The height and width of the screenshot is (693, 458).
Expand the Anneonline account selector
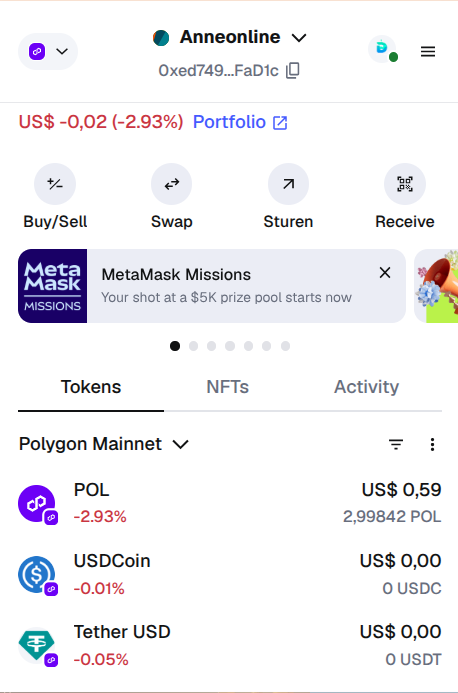coord(229,37)
